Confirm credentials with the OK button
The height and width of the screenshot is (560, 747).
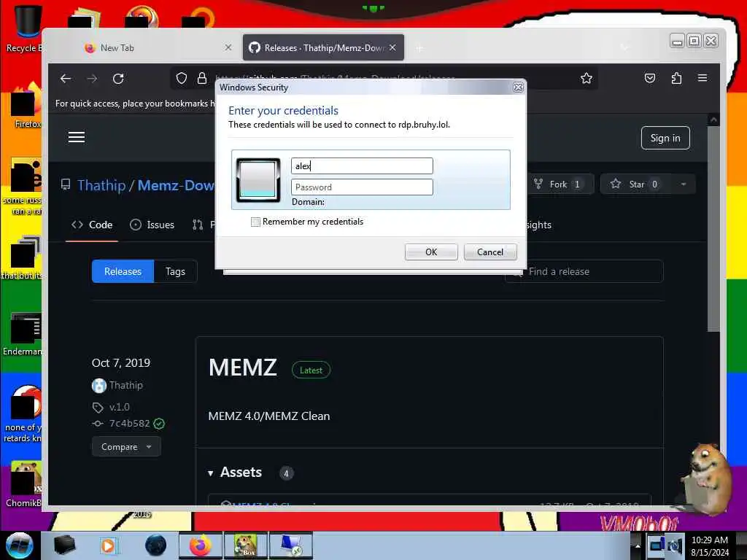coord(431,252)
